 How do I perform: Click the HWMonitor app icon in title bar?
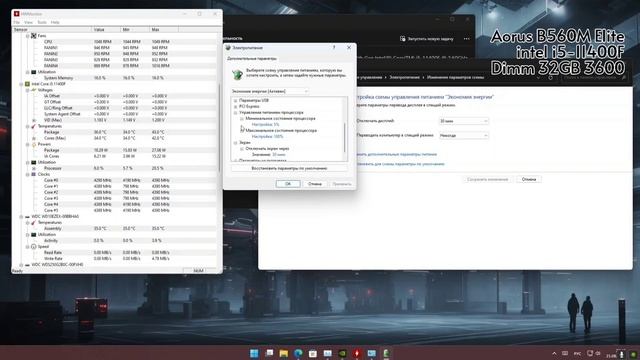17,14
